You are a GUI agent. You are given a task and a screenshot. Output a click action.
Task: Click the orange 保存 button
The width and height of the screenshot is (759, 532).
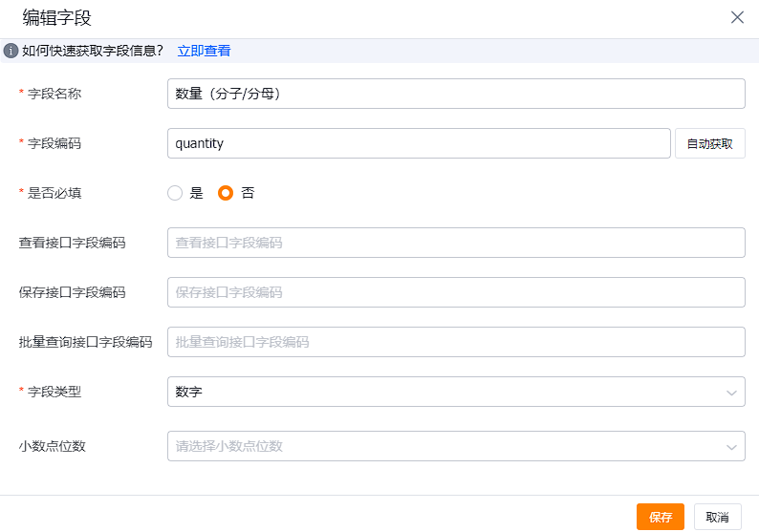[661, 517]
